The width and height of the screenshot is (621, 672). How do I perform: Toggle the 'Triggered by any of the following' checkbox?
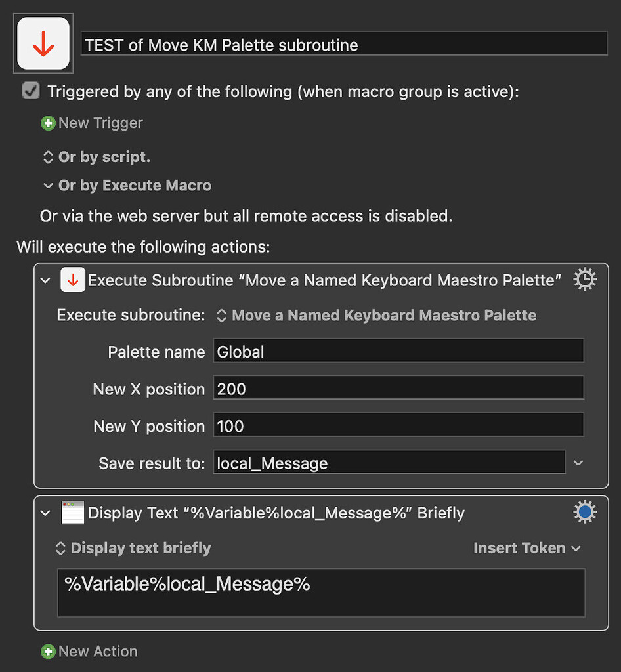point(31,91)
